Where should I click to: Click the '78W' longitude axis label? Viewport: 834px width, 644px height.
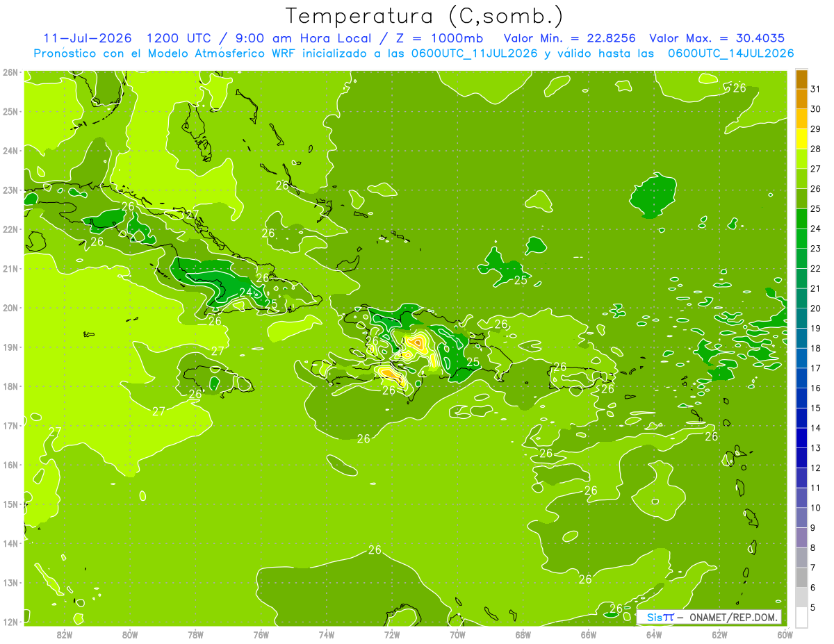pos(195,634)
